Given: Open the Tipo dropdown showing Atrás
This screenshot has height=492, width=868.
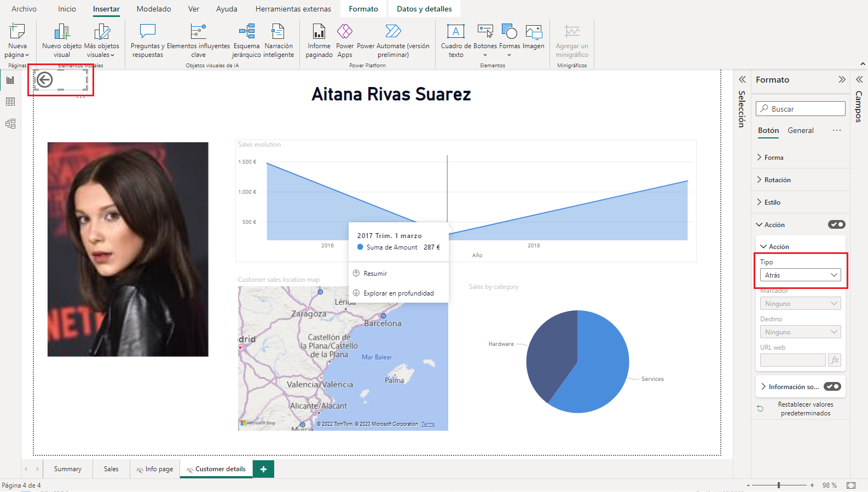Looking at the screenshot, I should click(800, 275).
